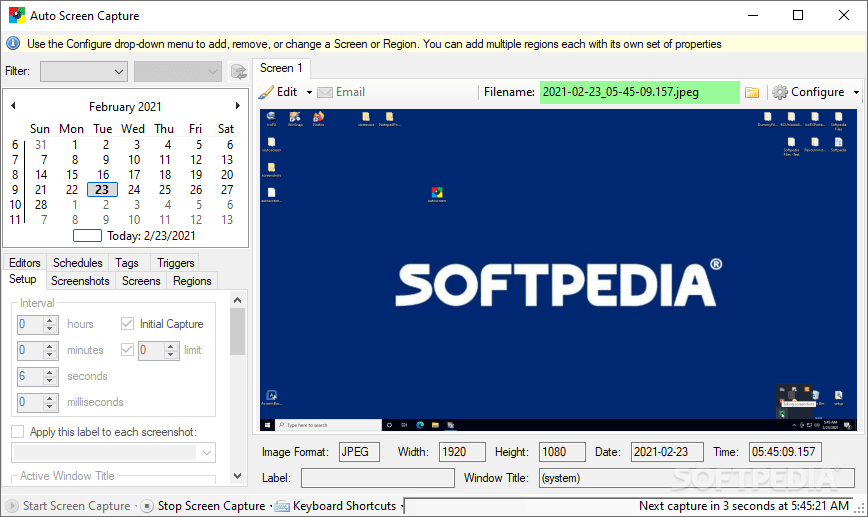This screenshot has width=868, height=517.
Task: Click the Configure gear icon
Action: click(x=780, y=92)
